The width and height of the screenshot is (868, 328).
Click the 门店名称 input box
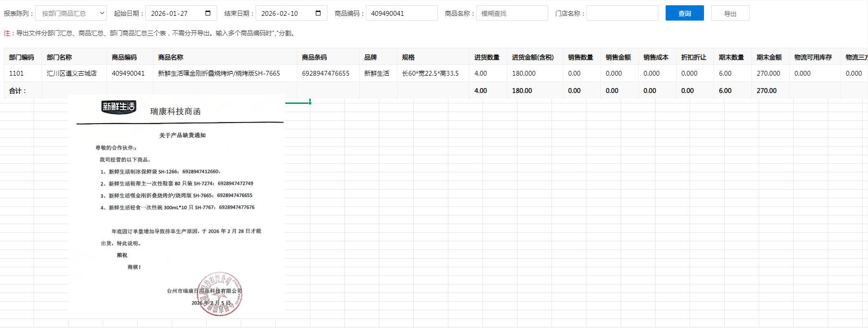coord(622,13)
